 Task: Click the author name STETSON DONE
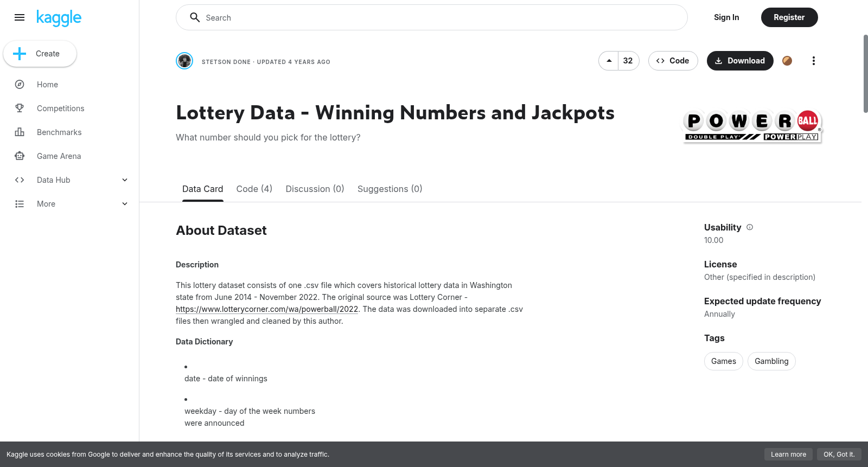(226, 62)
